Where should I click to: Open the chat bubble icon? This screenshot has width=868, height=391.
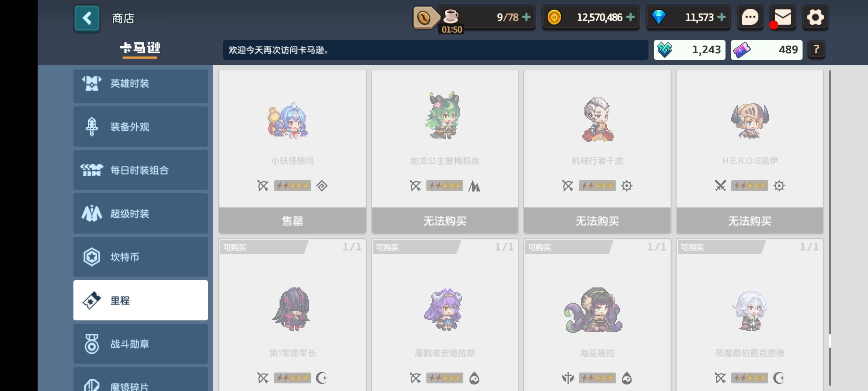point(750,17)
